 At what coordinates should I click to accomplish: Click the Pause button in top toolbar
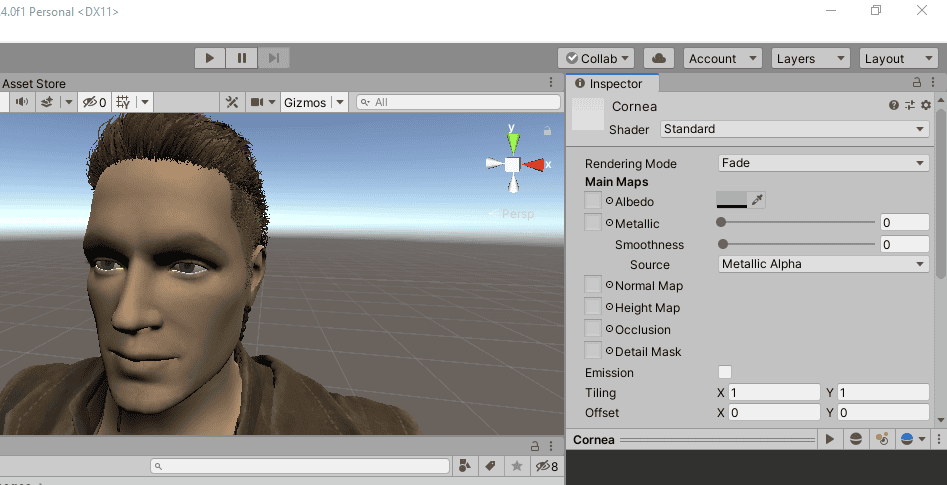coord(242,58)
